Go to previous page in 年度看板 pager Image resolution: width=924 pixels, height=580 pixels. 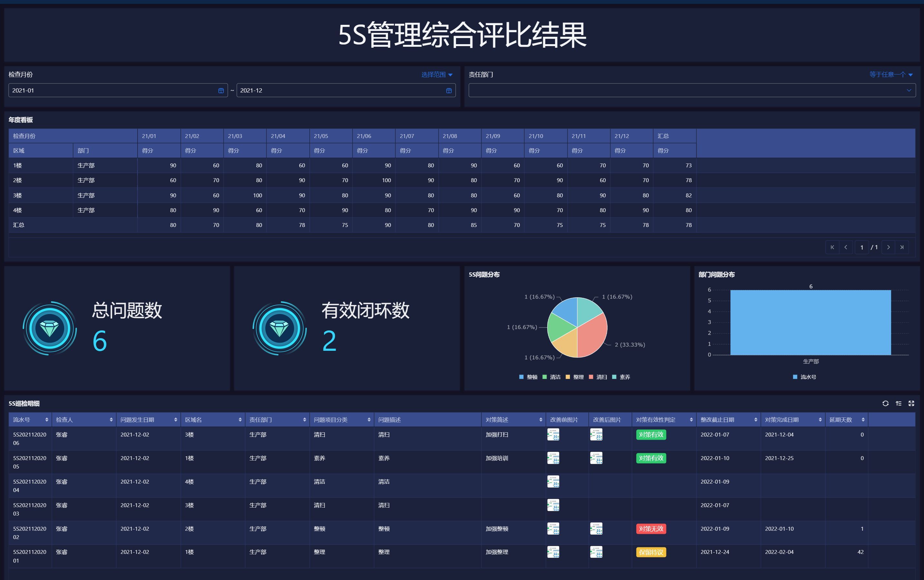pyautogui.click(x=846, y=247)
